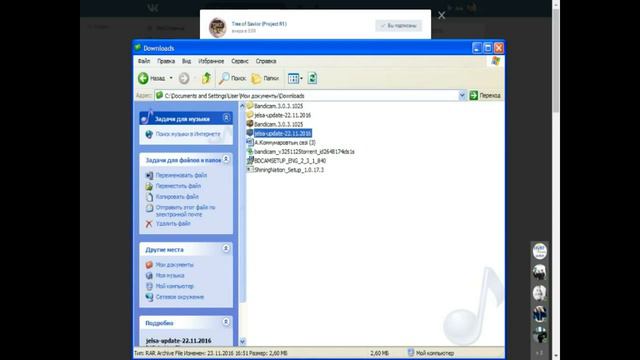The width and height of the screenshot is (640, 360).
Task: Click the Назад back arrow button
Action: point(151,78)
